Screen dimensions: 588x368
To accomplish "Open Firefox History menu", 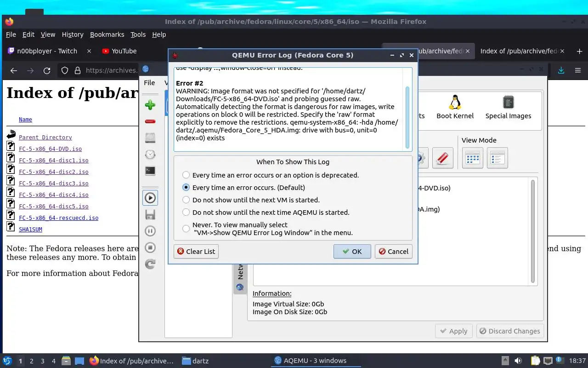I will 73,34.
